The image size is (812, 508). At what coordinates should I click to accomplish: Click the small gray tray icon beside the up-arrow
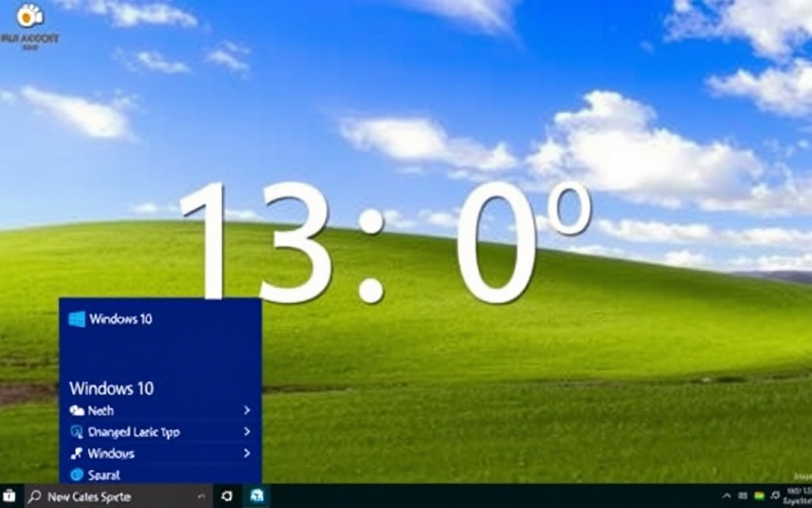(743, 496)
